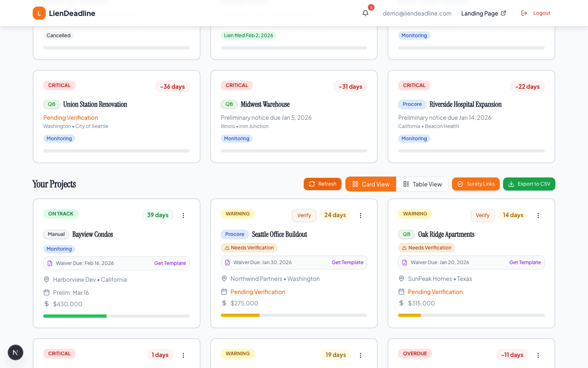Click the Bayview Condos green progress bar
588x368 pixels.
pyautogui.click(x=75, y=316)
